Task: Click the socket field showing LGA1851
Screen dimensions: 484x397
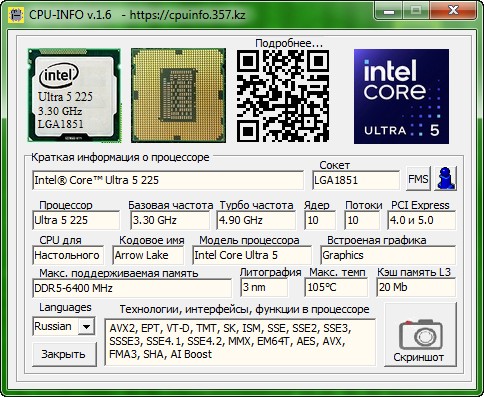Action: click(356, 180)
